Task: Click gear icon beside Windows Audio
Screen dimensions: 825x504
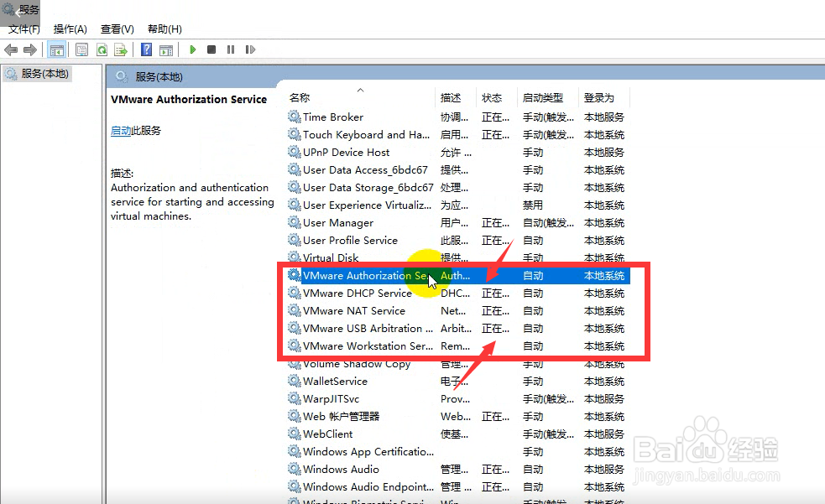Action: point(294,469)
